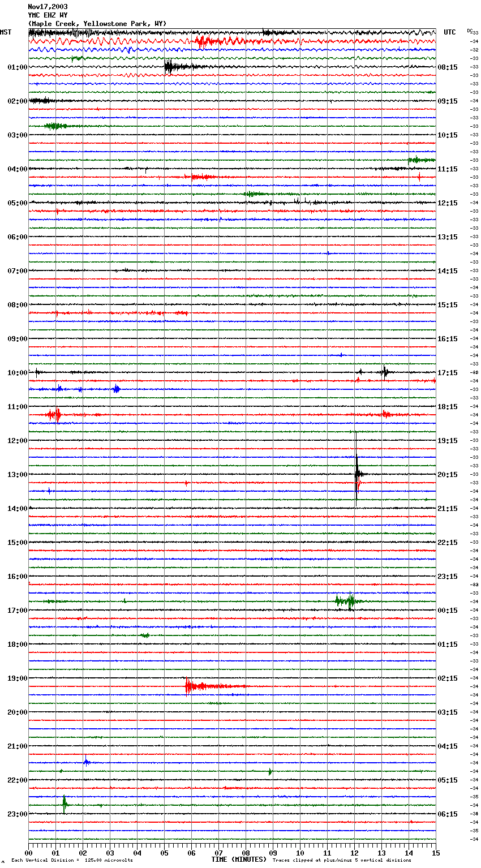
Task: Click the 00:15 UTC time label
Action: [x=448, y=611]
